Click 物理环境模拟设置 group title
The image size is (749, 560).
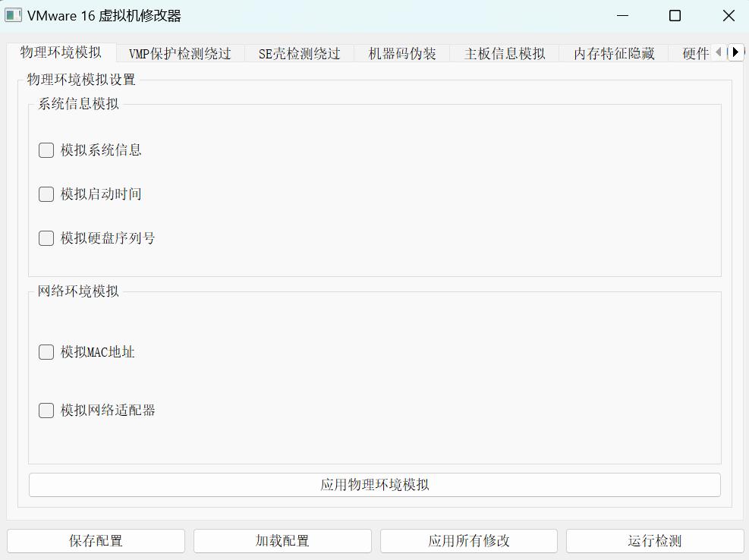click(x=81, y=80)
